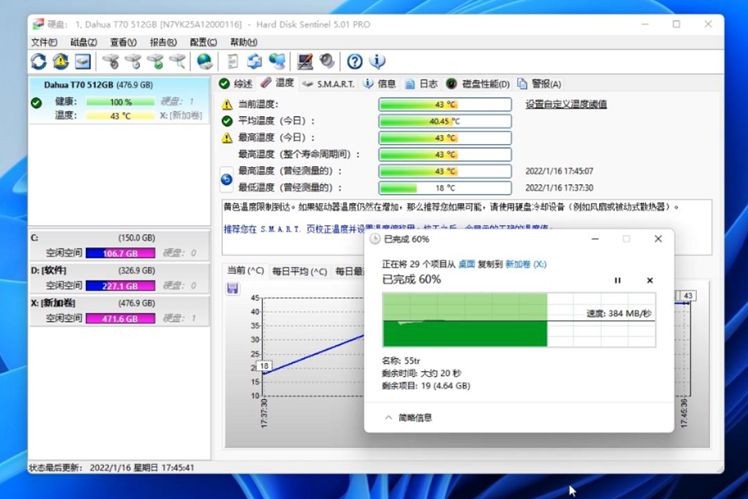The image size is (748, 499).
Task: Click the 100 % health bar
Action: point(121,102)
